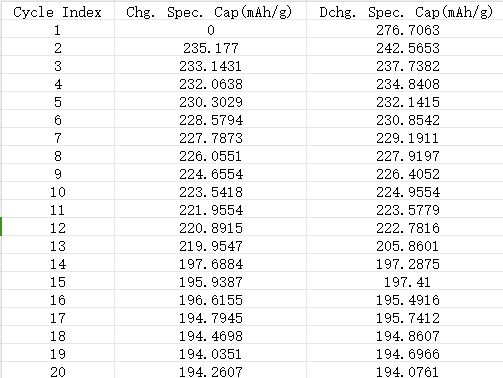
Task: Click the cell with value 233.1431
Action: pyautogui.click(x=210, y=66)
